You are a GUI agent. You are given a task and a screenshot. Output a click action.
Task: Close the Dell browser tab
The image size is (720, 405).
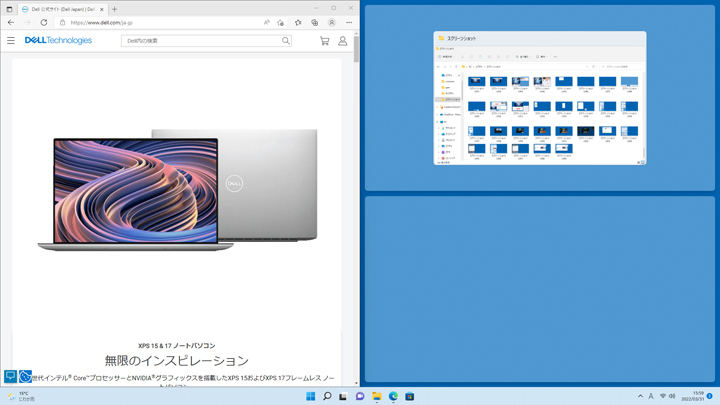101,9
